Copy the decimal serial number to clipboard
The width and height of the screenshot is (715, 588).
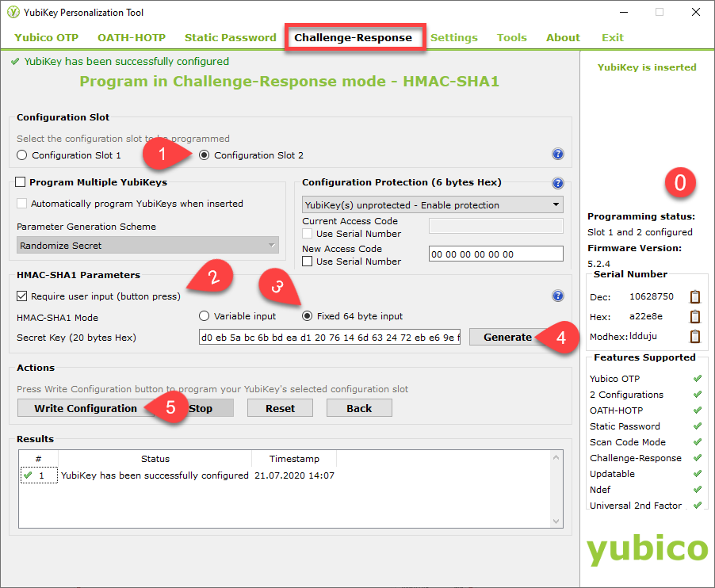click(x=695, y=297)
